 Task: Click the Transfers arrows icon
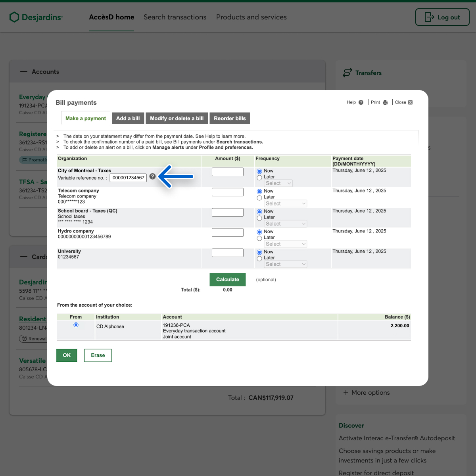click(347, 73)
